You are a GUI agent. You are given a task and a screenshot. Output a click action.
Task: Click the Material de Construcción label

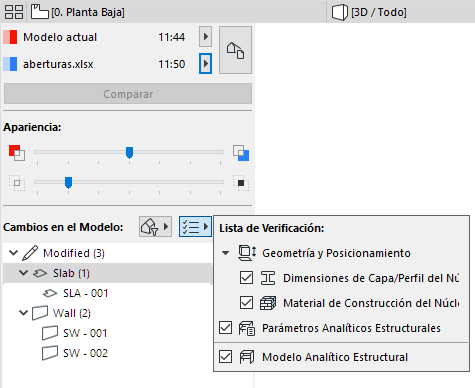tap(371, 303)
